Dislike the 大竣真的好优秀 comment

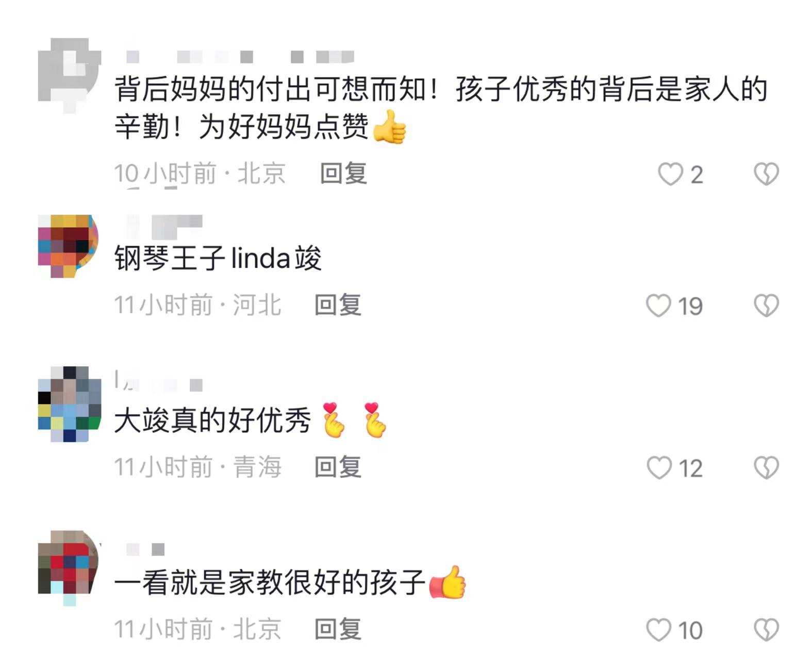pos(766,468)
